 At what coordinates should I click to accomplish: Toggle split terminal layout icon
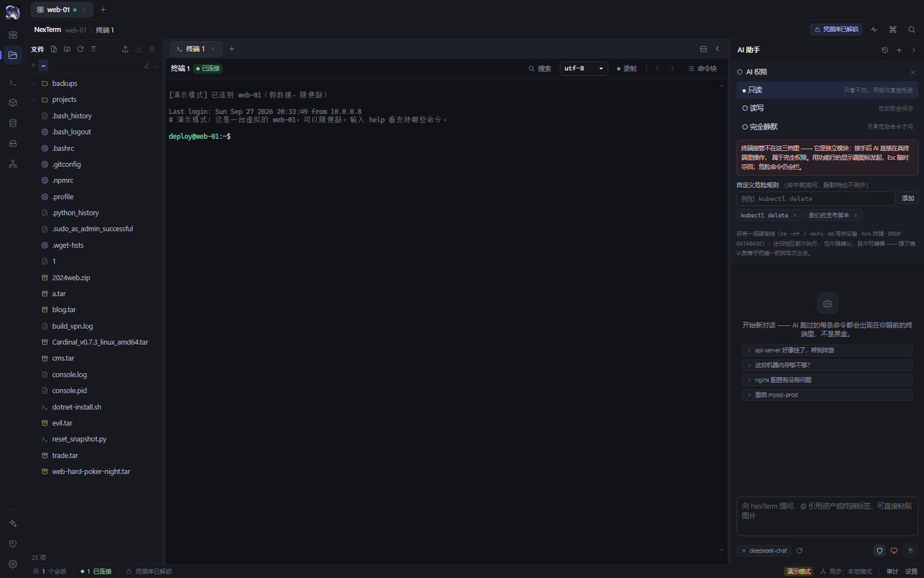[703, 49]
